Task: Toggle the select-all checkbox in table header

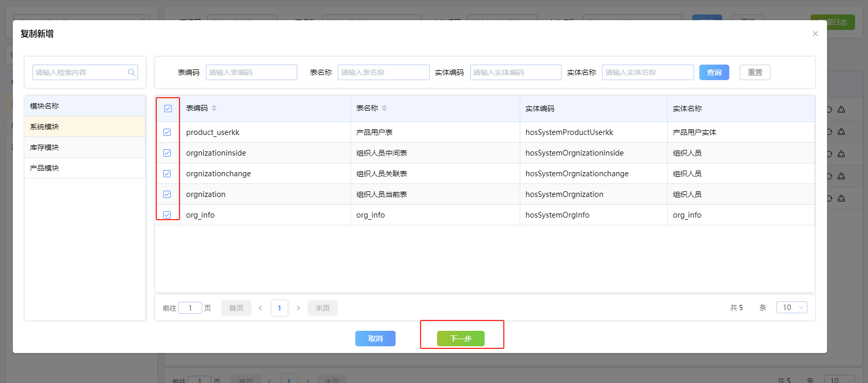Action: (168, 109)
